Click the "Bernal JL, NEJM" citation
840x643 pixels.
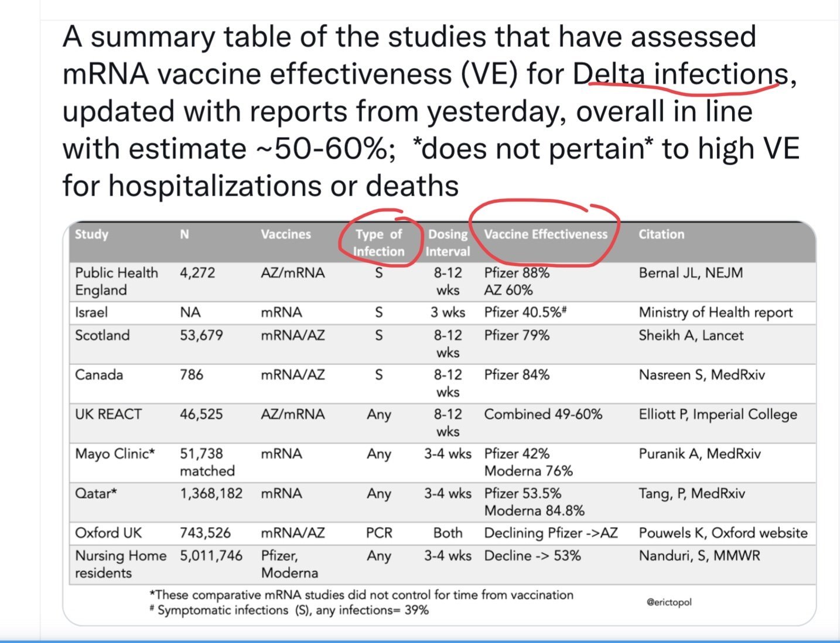[x=690, y=273]
